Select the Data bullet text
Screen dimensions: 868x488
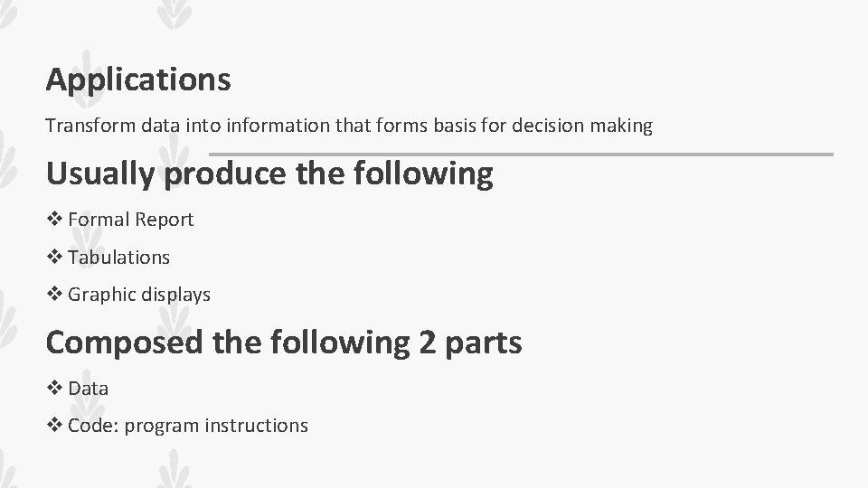click(x=88, y=389)
